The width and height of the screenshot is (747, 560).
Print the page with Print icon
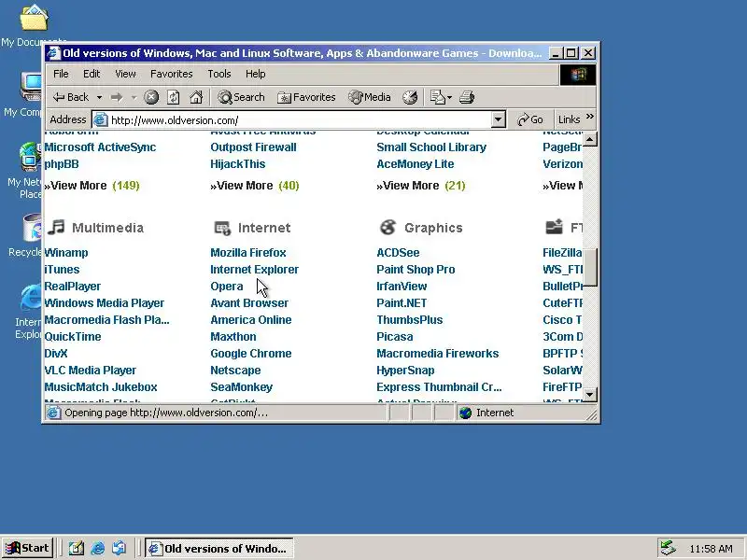click(466, 97)
